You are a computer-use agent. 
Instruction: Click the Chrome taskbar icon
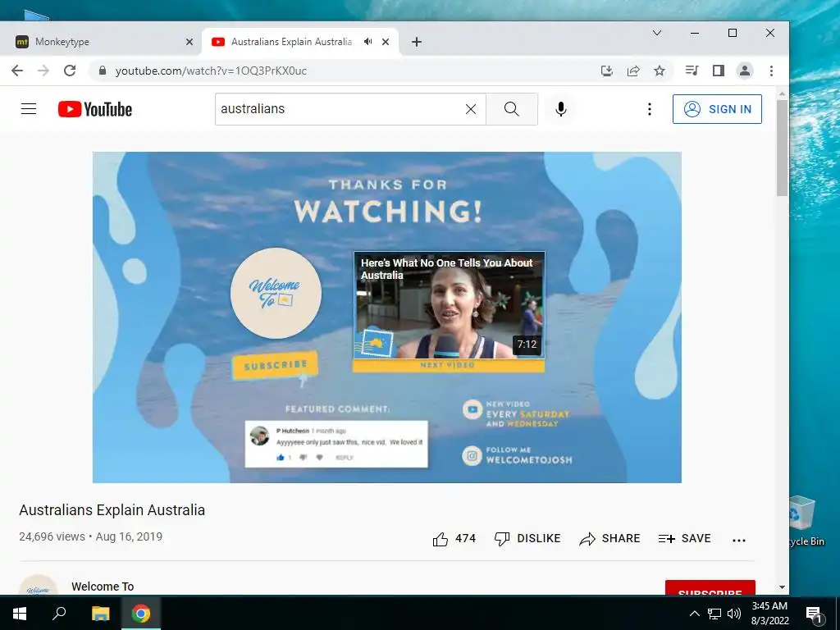(x=141, y=614)
